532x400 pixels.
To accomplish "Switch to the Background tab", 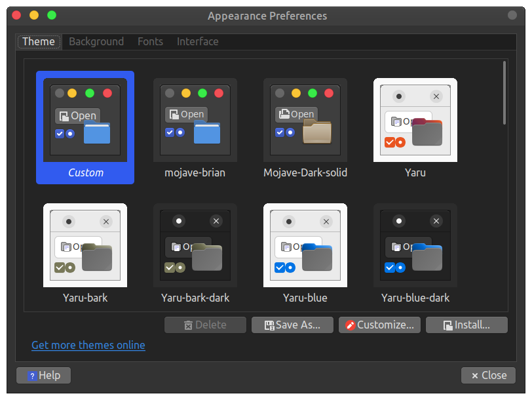I will pyautogui.click(x=96, y=42).
